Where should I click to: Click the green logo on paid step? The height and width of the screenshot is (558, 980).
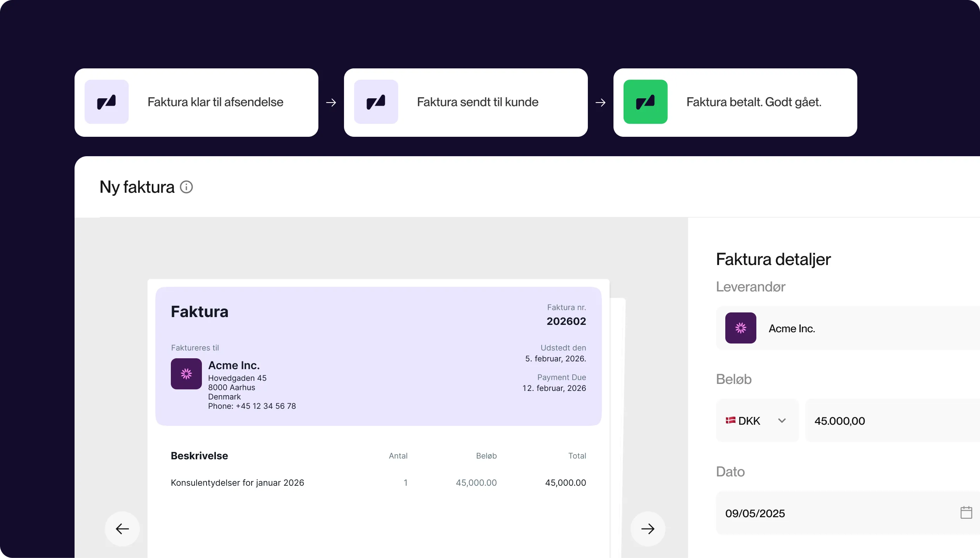(x=645, y=102)
